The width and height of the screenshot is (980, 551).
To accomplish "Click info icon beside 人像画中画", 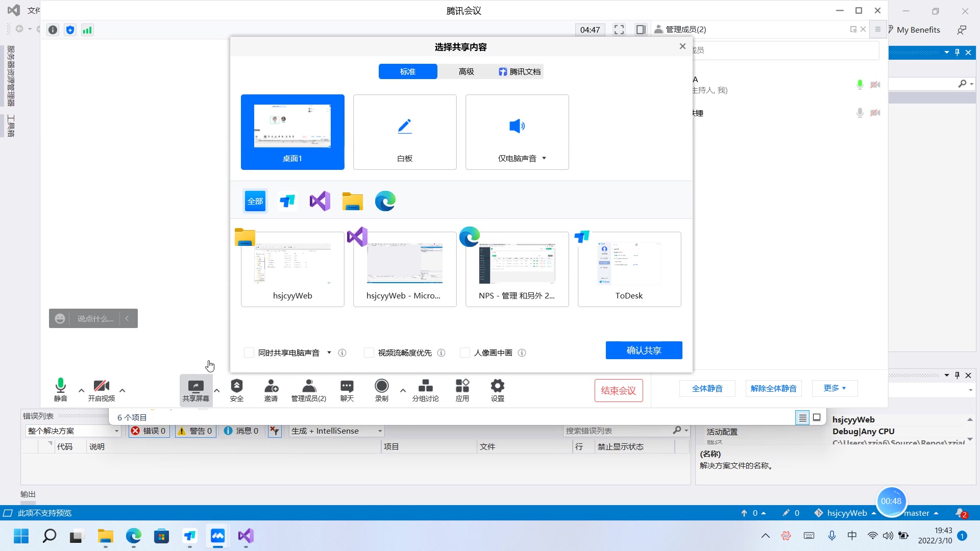I will click(522, 353).
